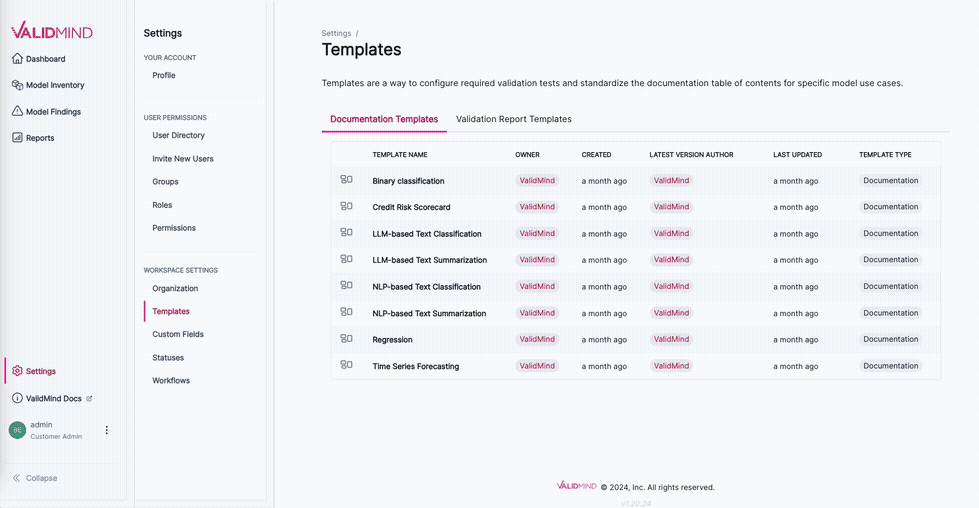
Task: Click the Reports chart icon
Action: click(17, 137)
